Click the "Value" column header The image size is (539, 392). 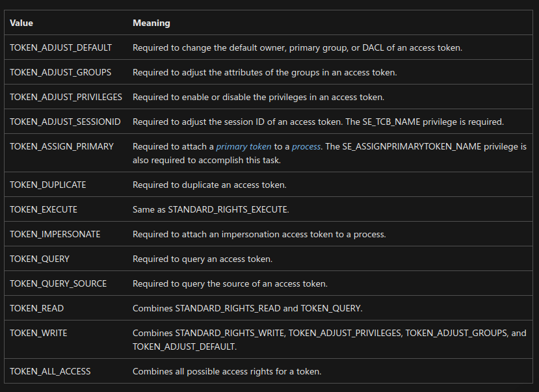pyautogui.click(x=21, y=23)
